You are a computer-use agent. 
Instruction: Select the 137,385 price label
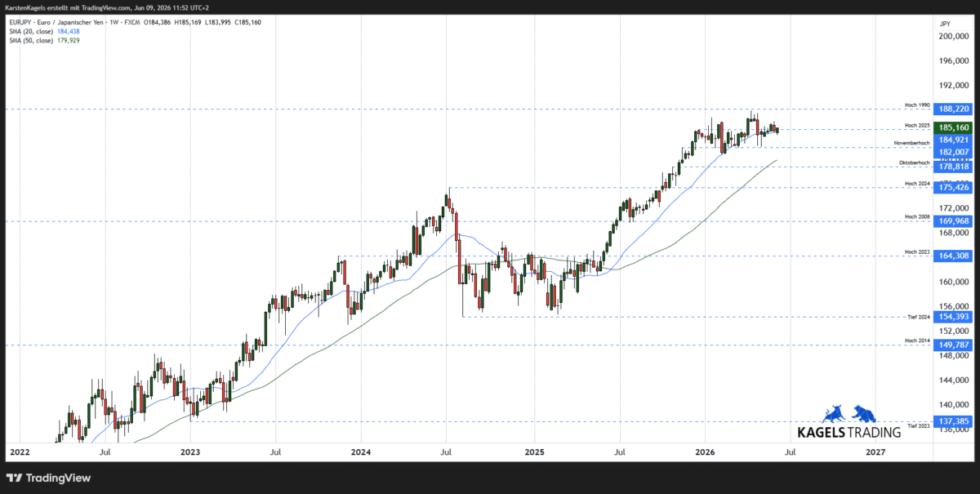pyautogui.click(x=954, y=421)
